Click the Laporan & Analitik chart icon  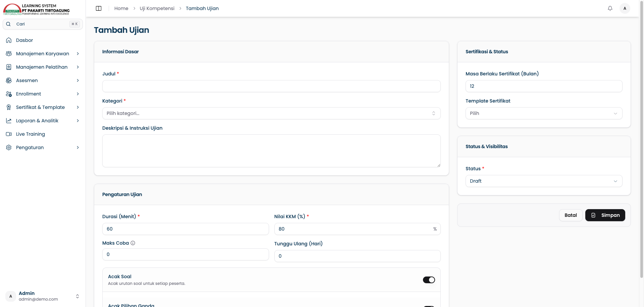(9, 121)
